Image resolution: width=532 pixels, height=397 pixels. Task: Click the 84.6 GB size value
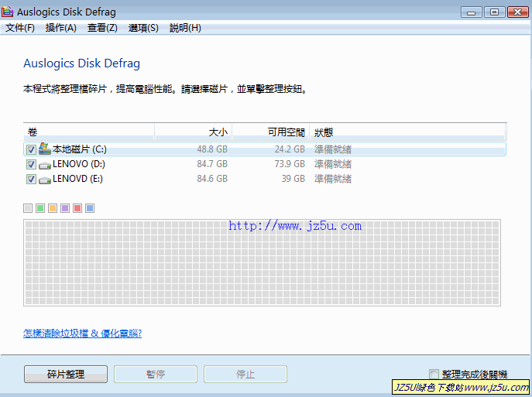(x=212, y=179)
